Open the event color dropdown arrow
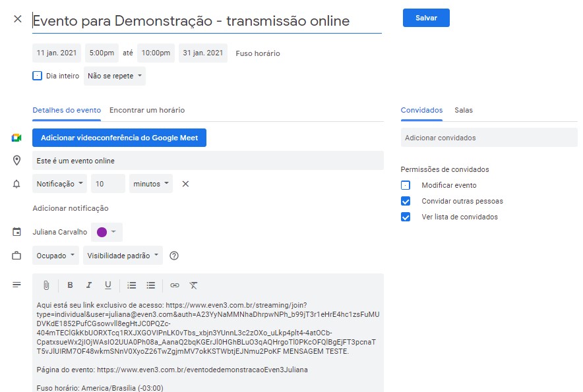583x392 pixels. 113,232
